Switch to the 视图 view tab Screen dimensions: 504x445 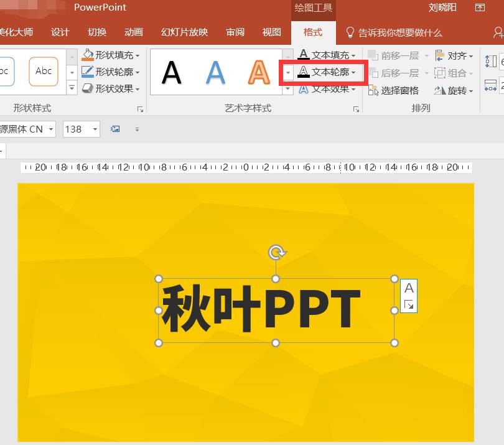[x=272, y=32]
